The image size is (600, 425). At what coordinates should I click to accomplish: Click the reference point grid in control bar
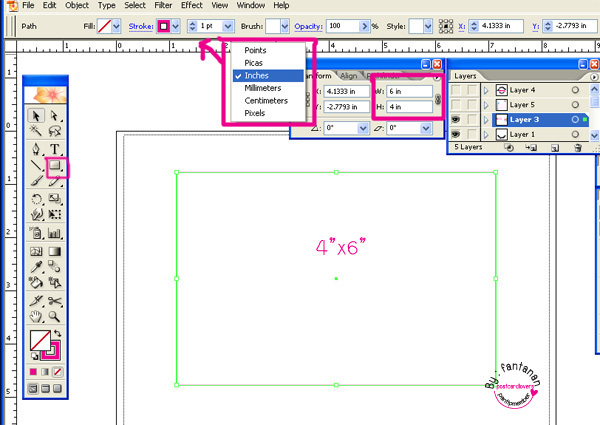click(x=446, y=26)
